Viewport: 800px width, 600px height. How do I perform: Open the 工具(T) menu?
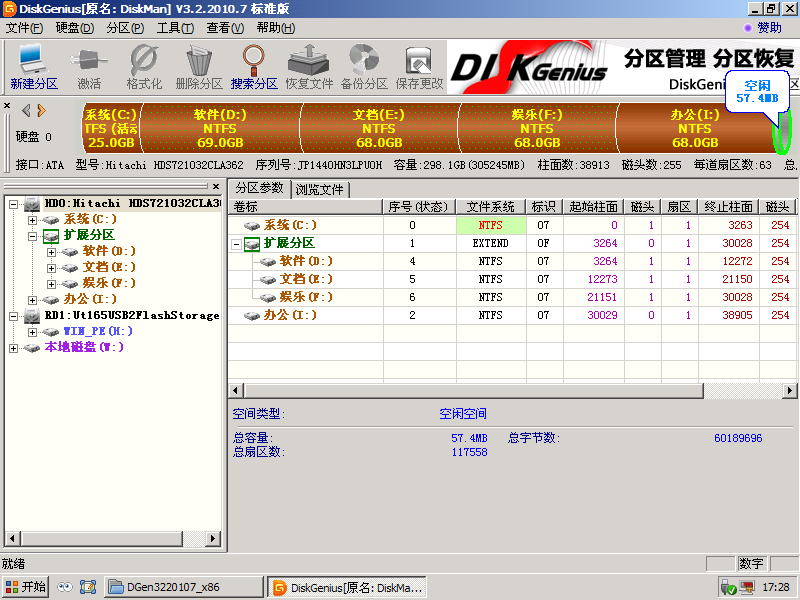[175, 28]
